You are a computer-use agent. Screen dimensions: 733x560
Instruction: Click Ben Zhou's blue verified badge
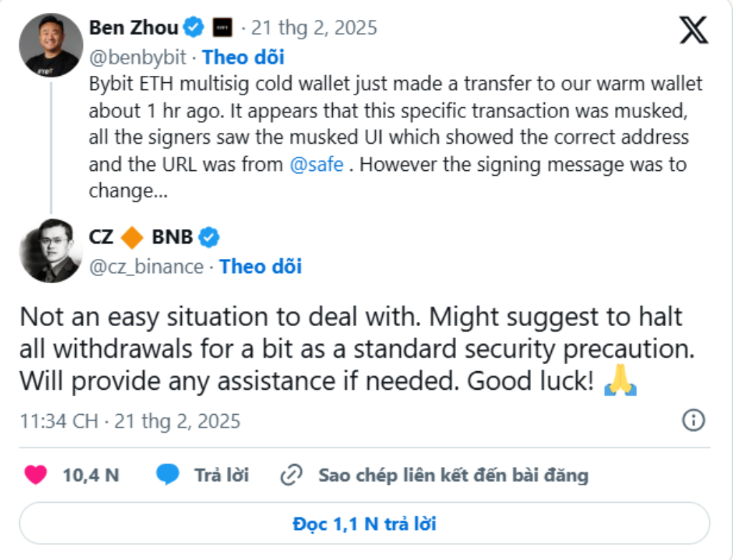[193, 28]
